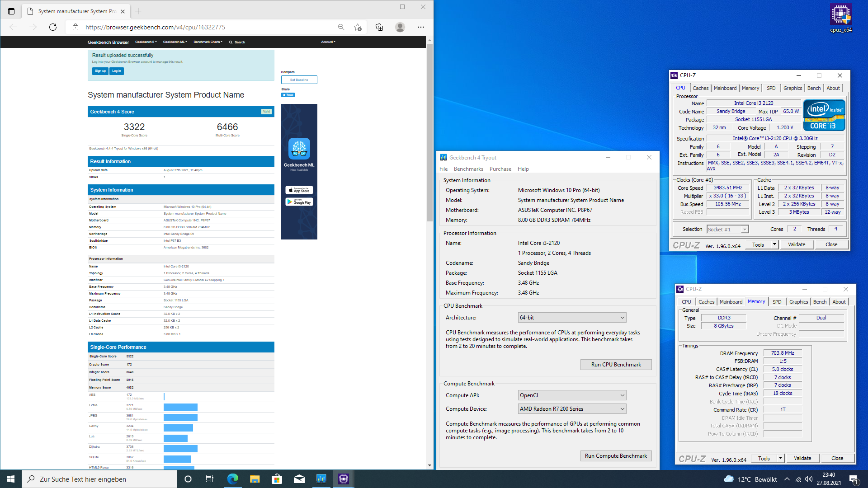Viewport: 868px width, 488px height.
Task: Open File menu in Geekbench 4 Tryout
Action: [443, 169]
